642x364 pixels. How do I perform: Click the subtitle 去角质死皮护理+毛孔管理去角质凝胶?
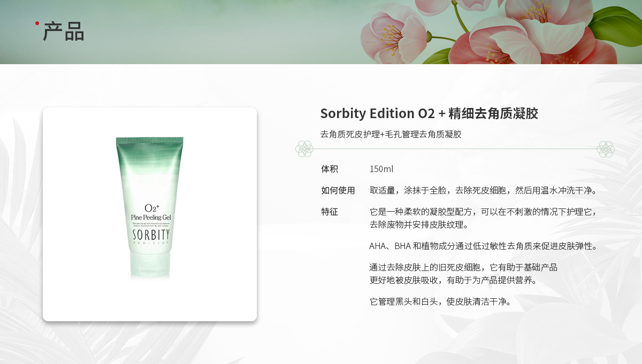click(391, 134)
